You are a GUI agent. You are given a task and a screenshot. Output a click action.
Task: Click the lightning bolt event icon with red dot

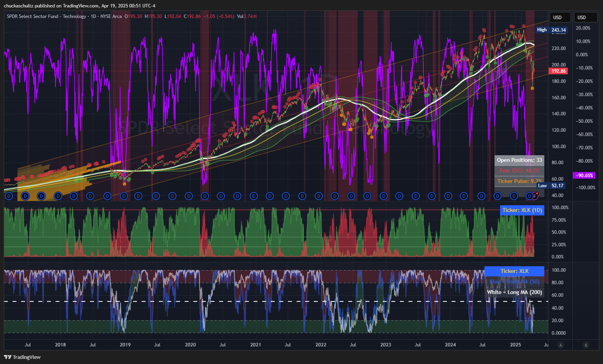(536, 196)
